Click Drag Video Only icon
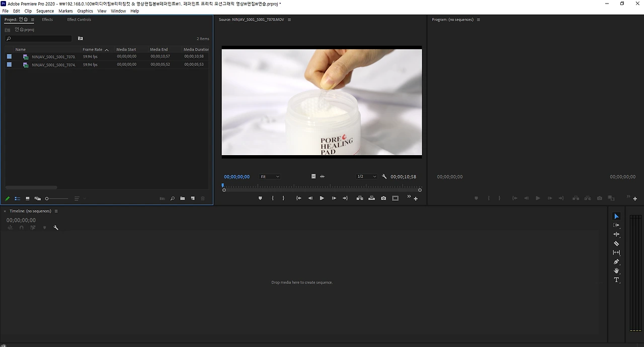The image size is (644, 347). [x=313, y=176]
